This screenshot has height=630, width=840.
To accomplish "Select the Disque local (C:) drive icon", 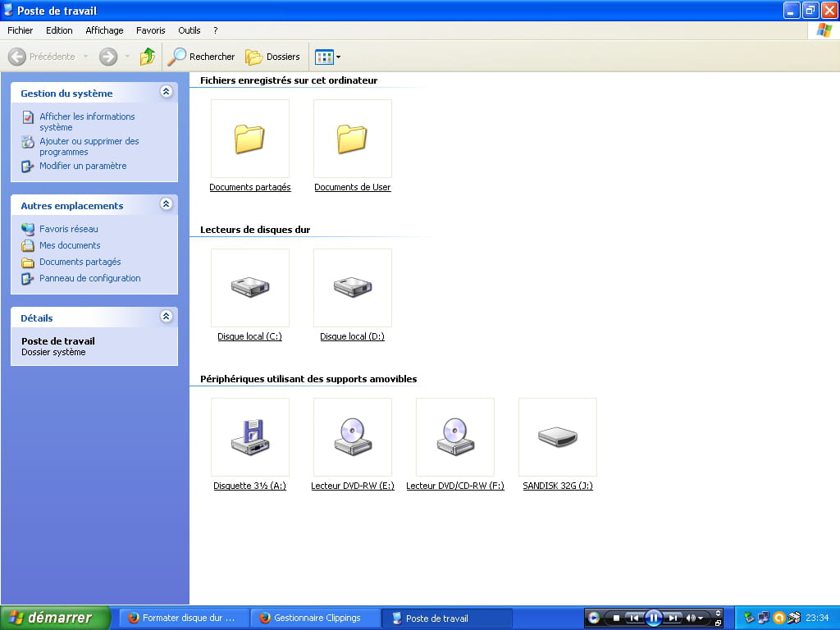I will point(249,288).
